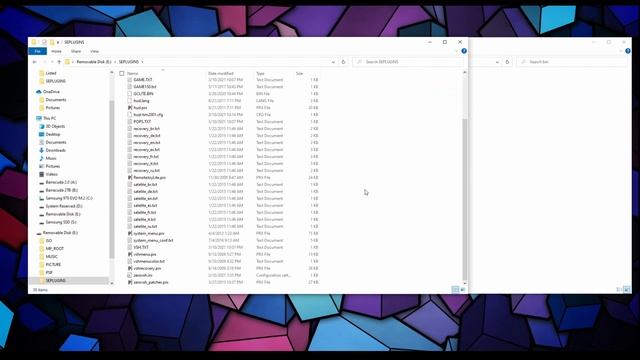
Task: Open Downloads in the sidebar
Action: 52,150
